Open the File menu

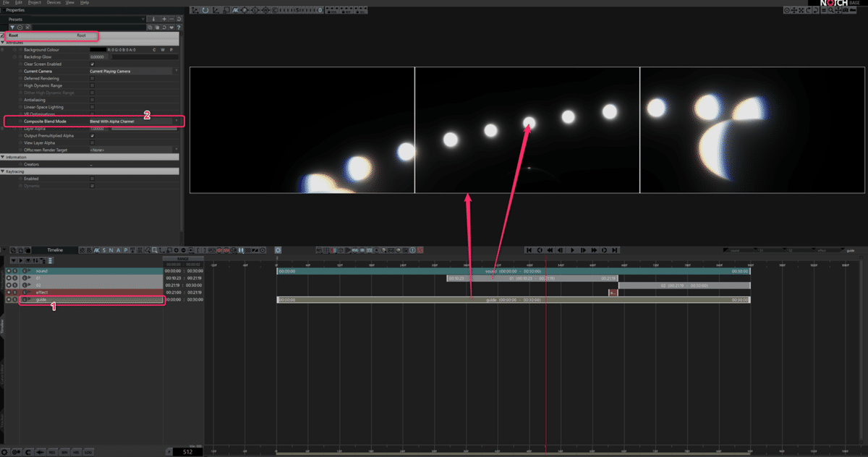[x=6, y=3]
